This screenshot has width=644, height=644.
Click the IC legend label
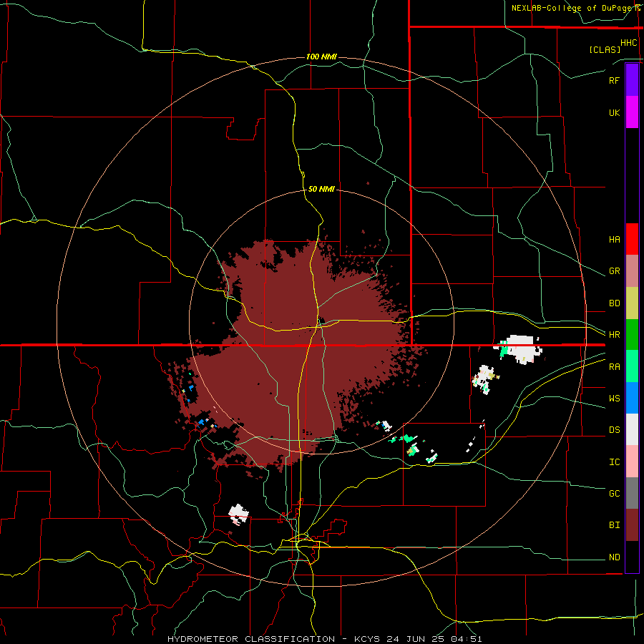coord(614,462)
